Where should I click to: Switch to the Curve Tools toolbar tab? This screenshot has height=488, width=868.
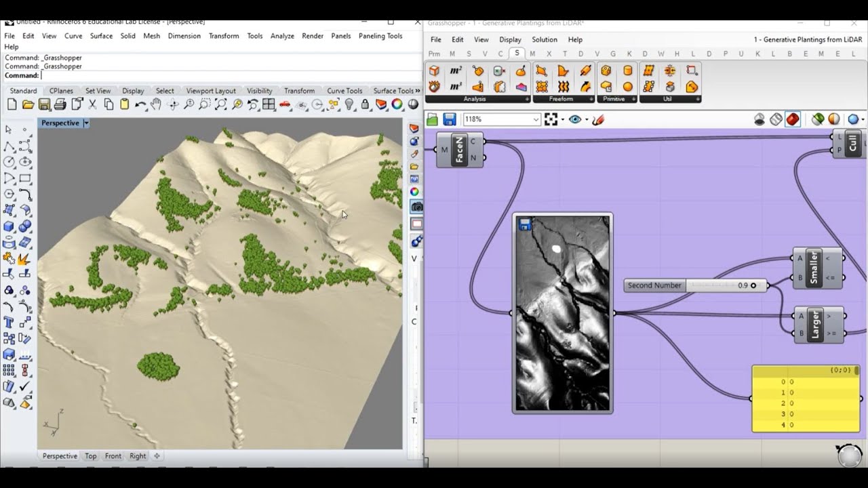coord(344,91)
